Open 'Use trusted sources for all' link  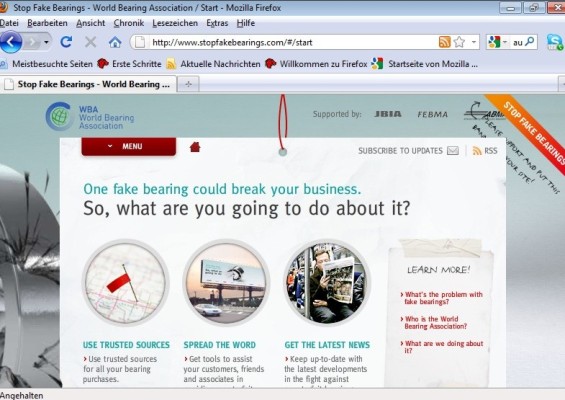coord(120,369)
